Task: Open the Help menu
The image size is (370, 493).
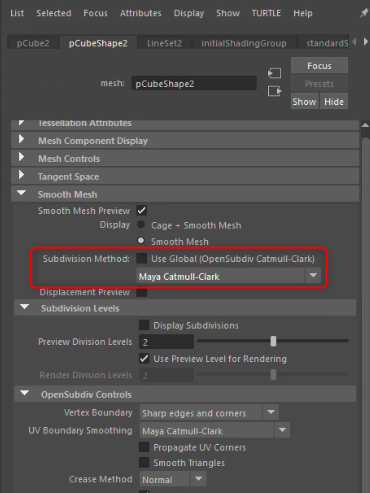Action: pos(303,13)
